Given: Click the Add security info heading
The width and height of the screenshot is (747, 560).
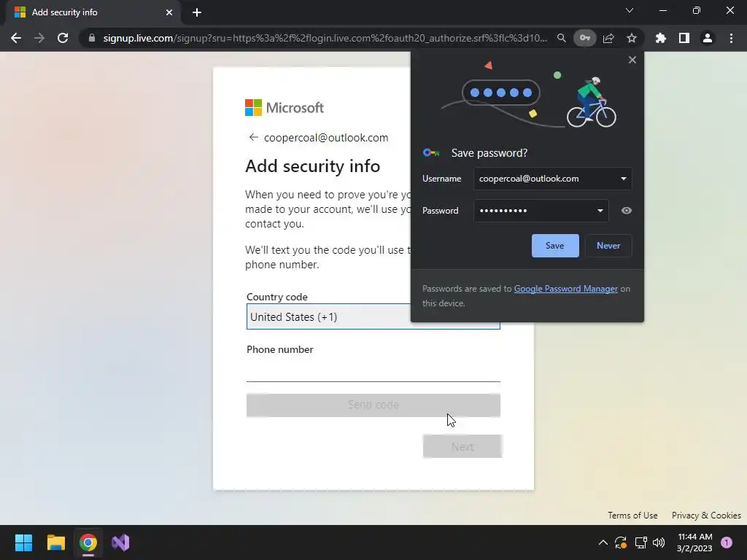Looking at the screenshot, I should click(312, 166).
